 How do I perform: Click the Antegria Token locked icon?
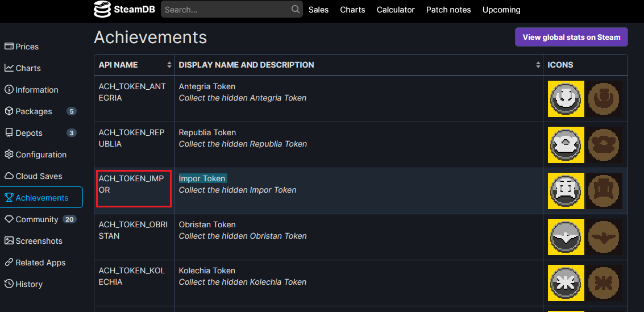pos(605,99)
